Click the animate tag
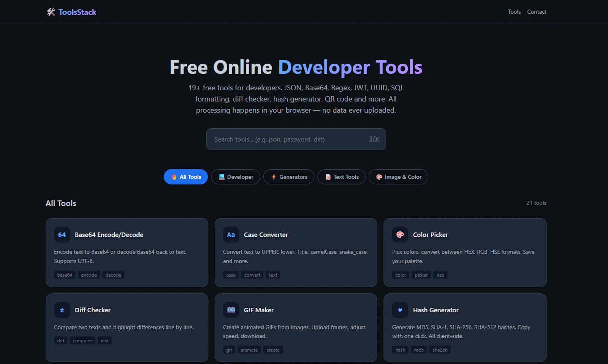This screenshot has height=364, width=608. (249, 350)
